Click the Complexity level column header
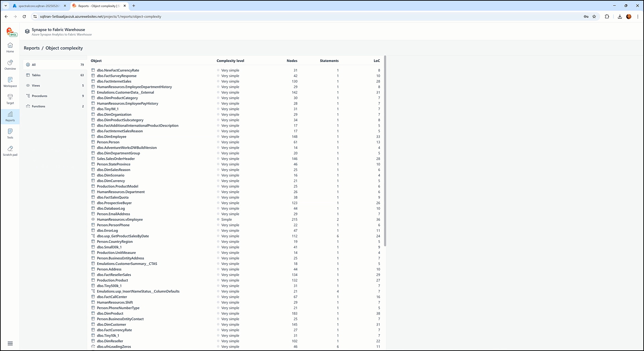The height and width of the screenshot is (351, 644). (x=230, y=61)
